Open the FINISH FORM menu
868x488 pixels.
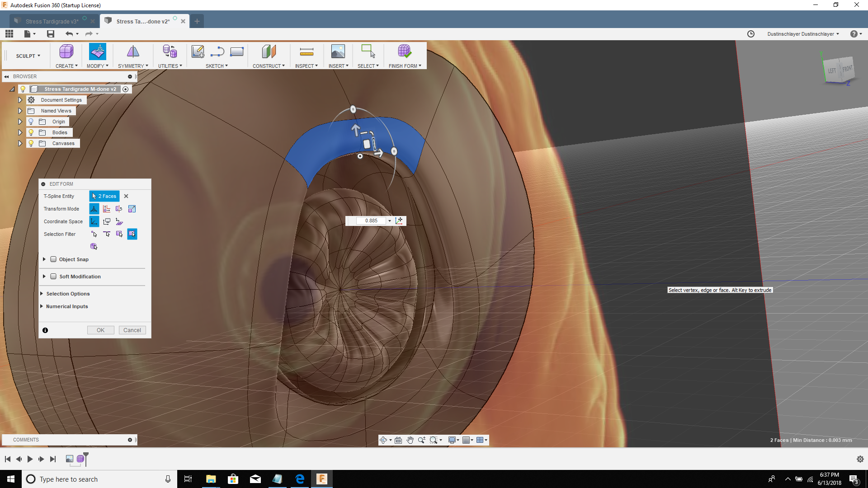405,66
